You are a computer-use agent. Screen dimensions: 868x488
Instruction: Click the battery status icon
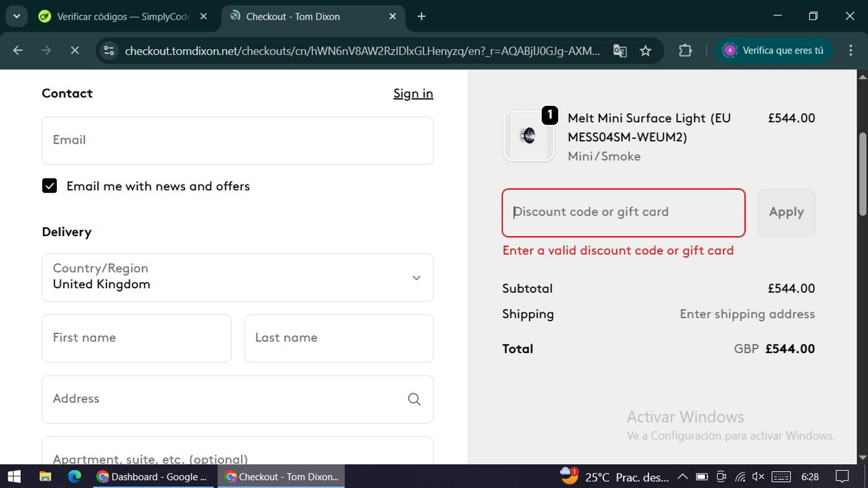pyautogui.click(x=702, y=476)
